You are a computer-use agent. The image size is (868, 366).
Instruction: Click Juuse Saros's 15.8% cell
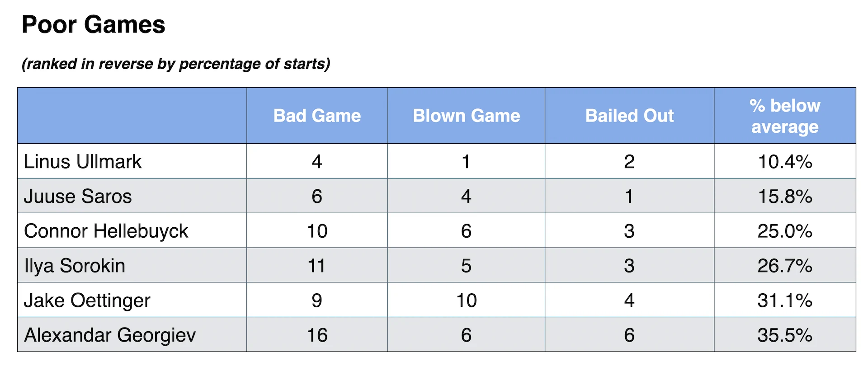click(785, 196)
